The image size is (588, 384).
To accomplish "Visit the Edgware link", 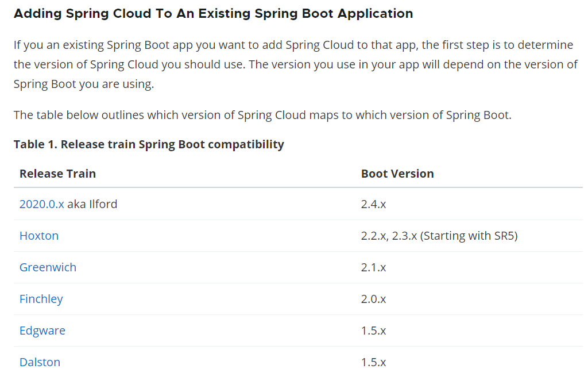I will point(42,331).
